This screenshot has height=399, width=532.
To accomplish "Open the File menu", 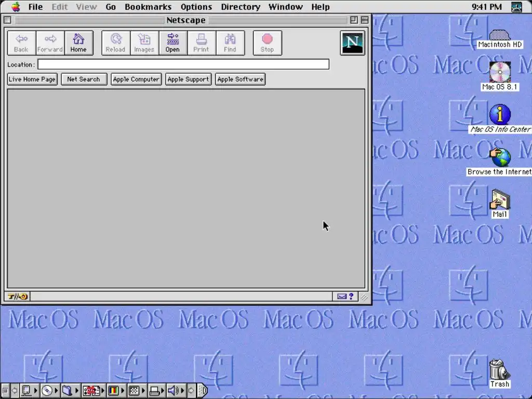I will click(x=35, y=7).
